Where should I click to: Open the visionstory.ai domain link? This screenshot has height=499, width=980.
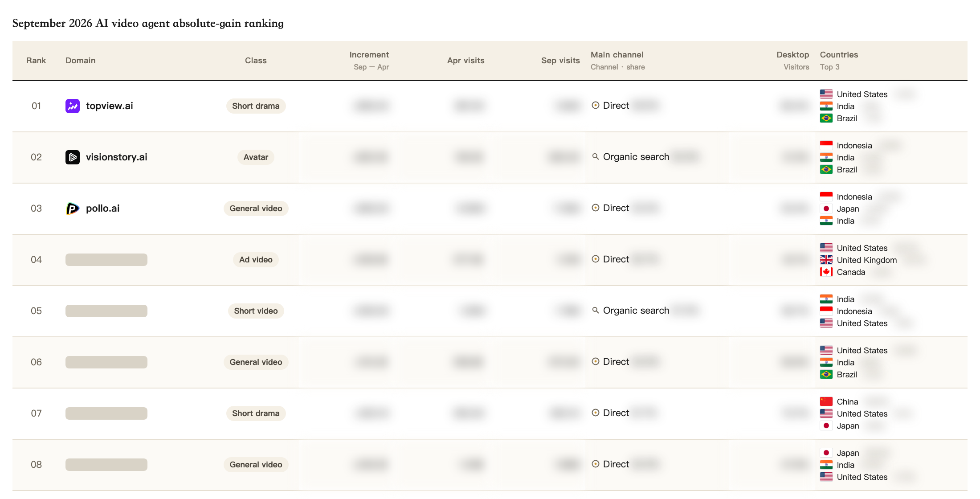(x=117, y=157)
